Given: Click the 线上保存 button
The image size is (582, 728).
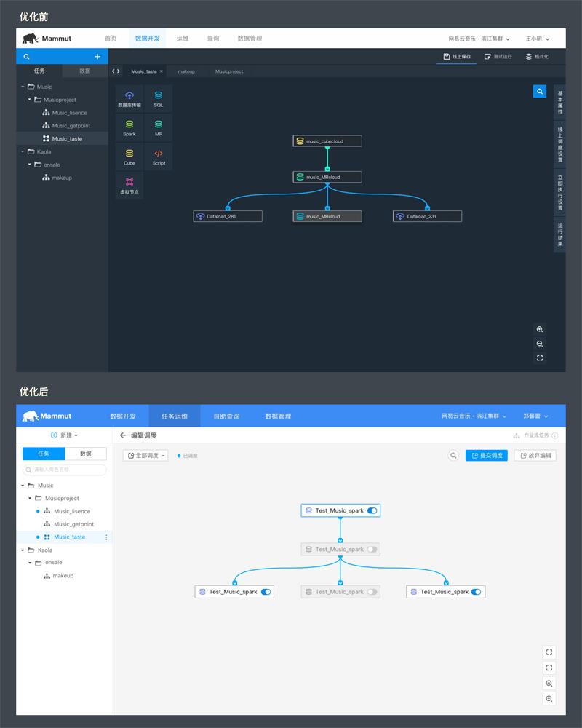Looking at the screenshot, I should pos(457,57).
